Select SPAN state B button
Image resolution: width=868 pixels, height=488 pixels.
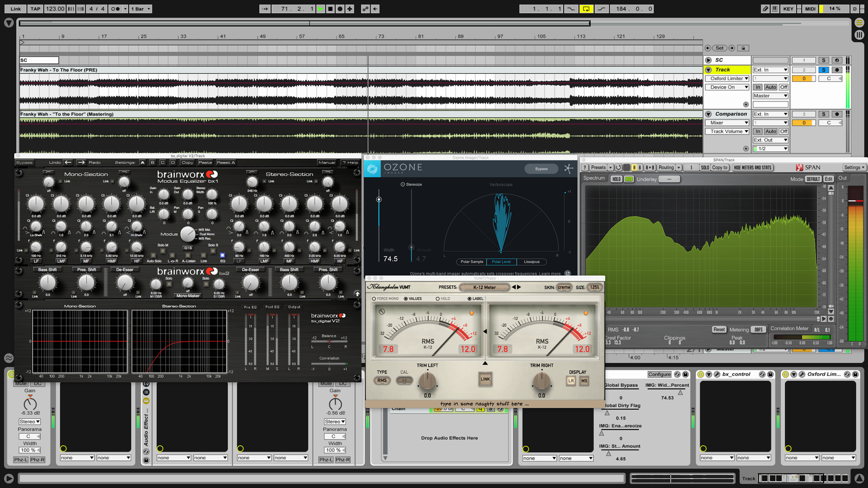pos(640,168)
